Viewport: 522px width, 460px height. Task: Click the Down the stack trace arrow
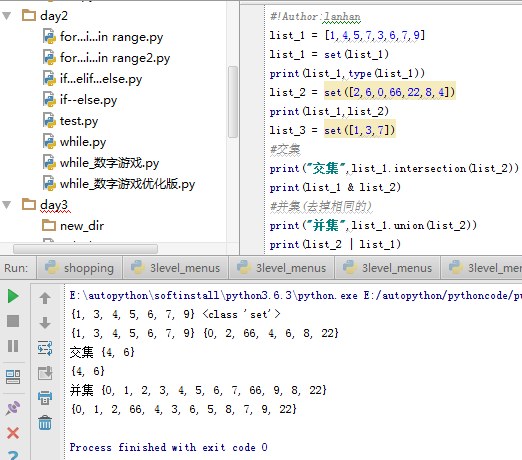pos(45,323)
